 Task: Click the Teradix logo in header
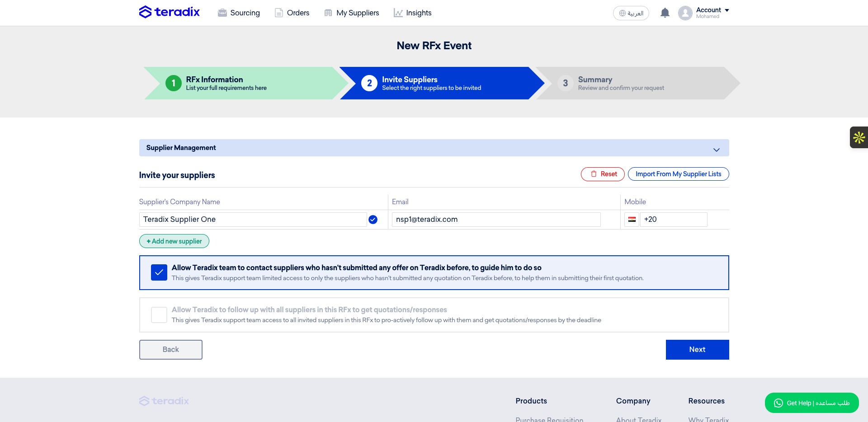point(169,12)
